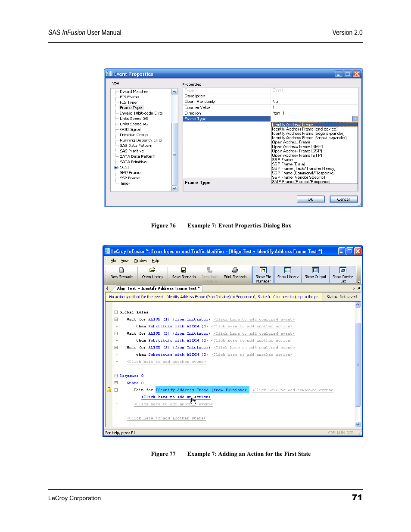
Task: Collapse Wait for ALIGN (1) rule
Action: tap(116, 319)
